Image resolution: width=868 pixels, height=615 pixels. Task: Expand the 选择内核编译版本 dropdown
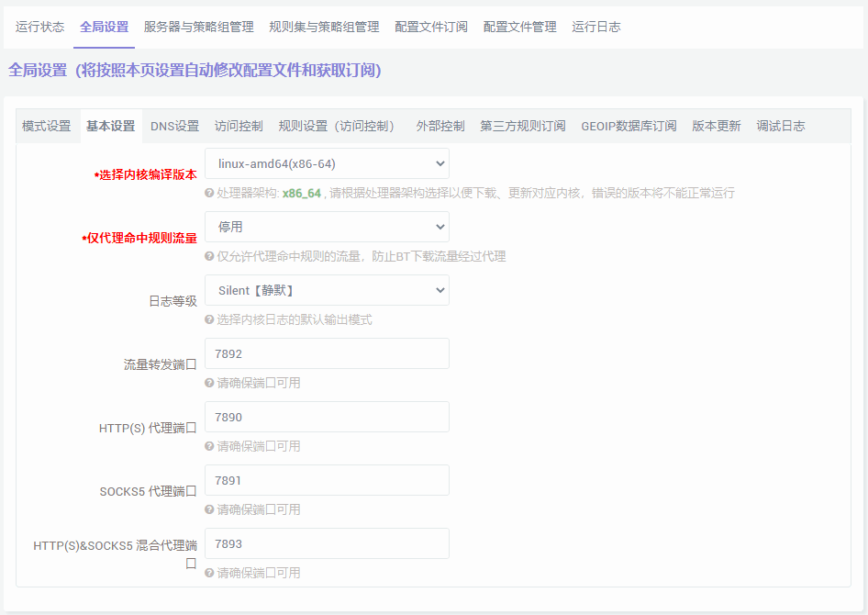click(x=327, y=163)
